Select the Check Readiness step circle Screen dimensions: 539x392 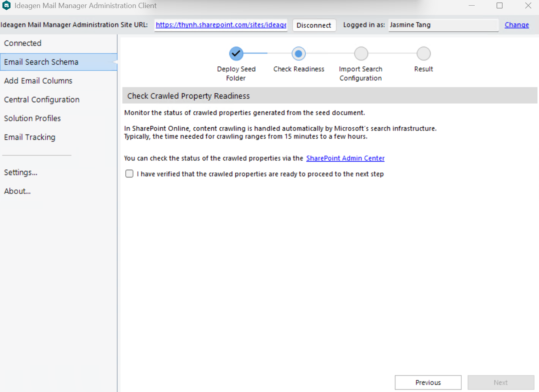299,53
